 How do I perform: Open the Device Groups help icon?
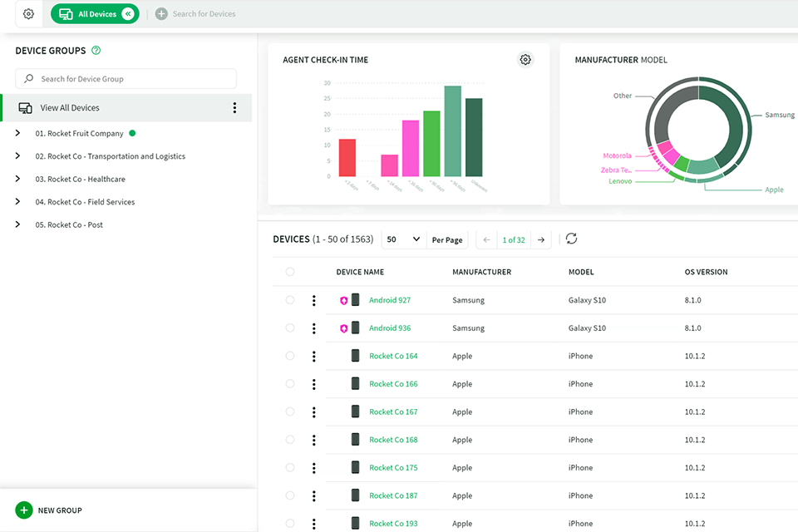tap(96, 51)
